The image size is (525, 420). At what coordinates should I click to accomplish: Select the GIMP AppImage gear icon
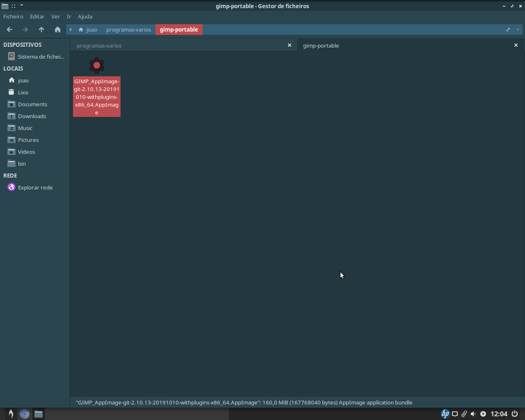coord(97,65)
